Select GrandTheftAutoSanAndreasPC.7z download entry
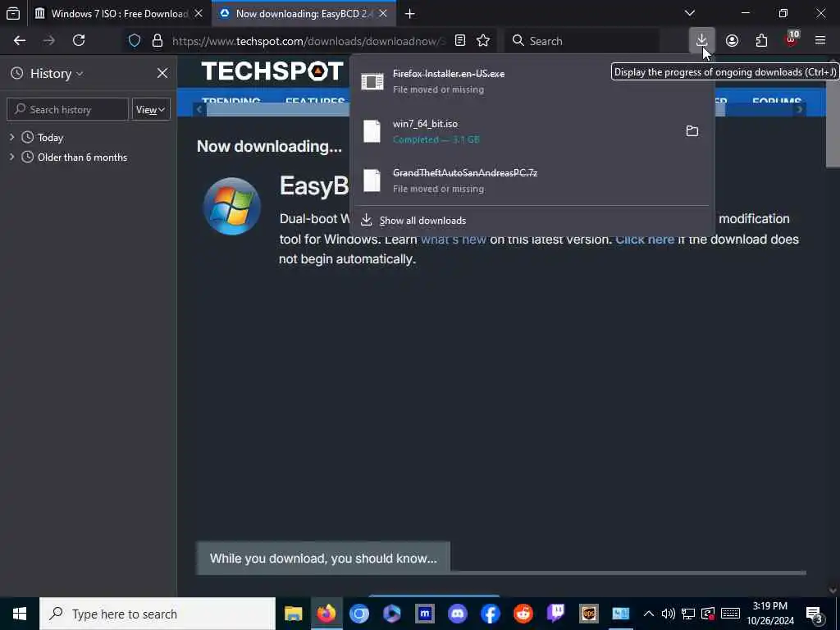 (x=532, y=180)
